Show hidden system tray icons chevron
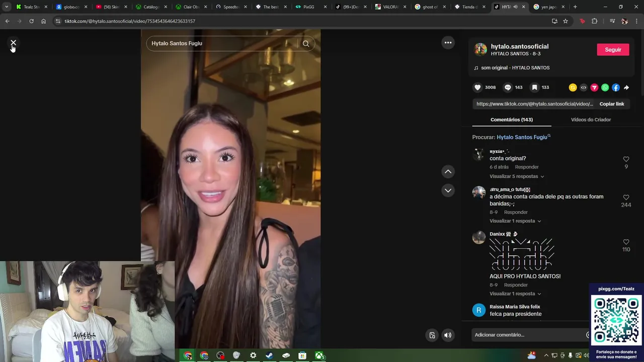 [x=546, y=355]
